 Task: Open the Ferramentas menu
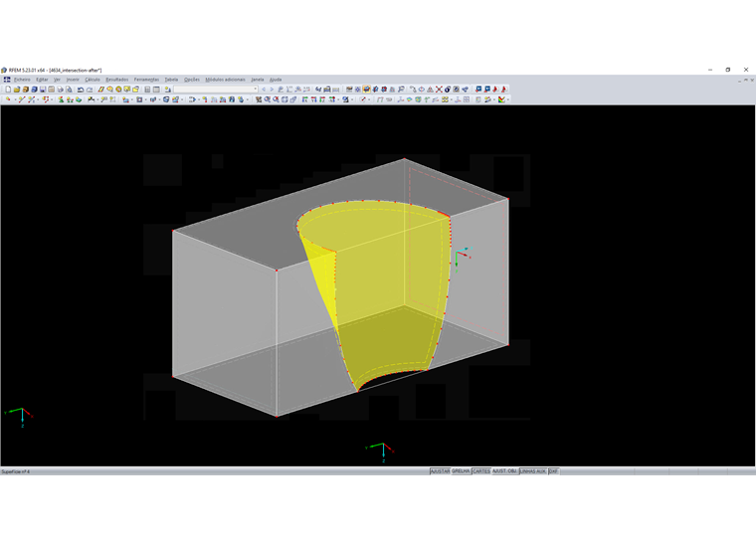(x=146, y=80)
